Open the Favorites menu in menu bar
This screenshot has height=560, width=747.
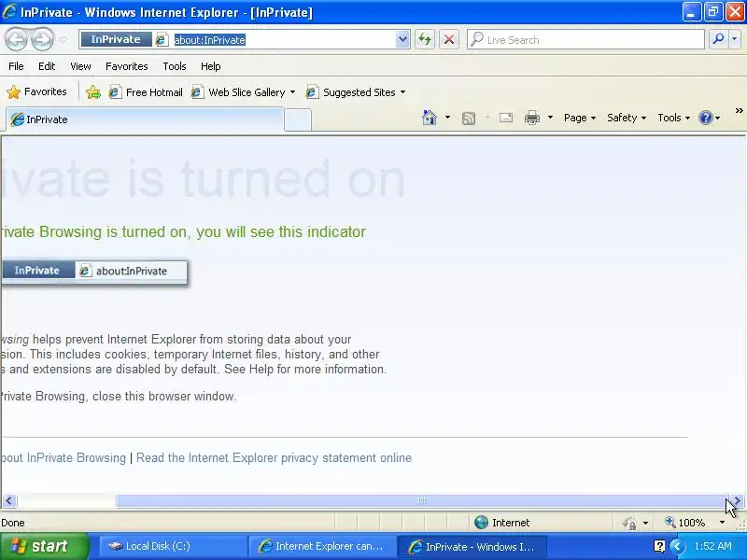127,66
